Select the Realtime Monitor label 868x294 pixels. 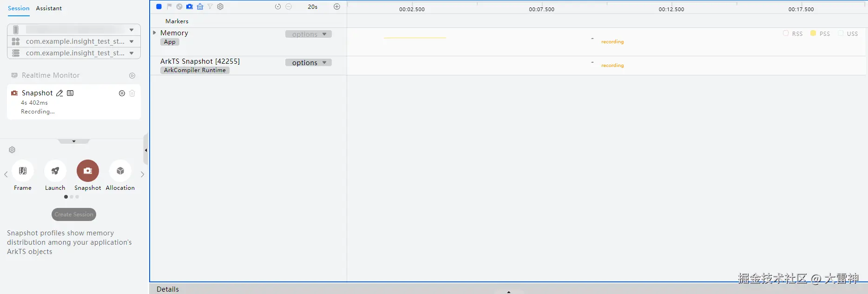pyautogui.click(x=51, y=75)
